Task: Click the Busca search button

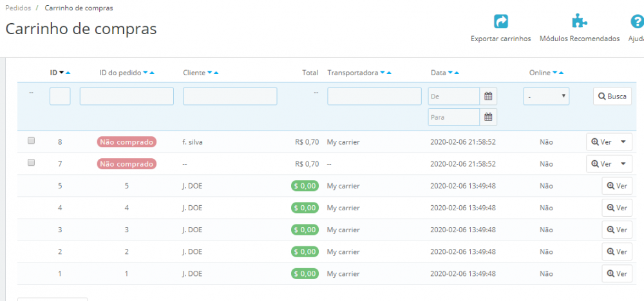Action: point(612,96)
